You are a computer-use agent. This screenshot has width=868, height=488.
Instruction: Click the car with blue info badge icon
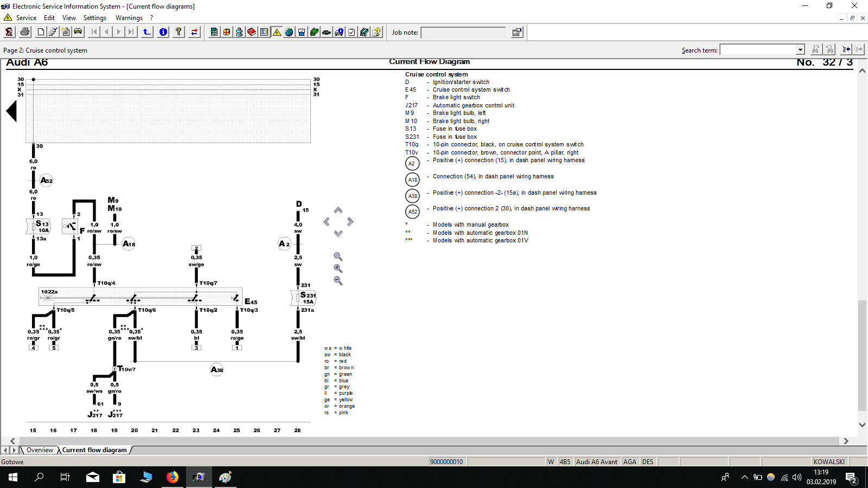coord(339,32)
